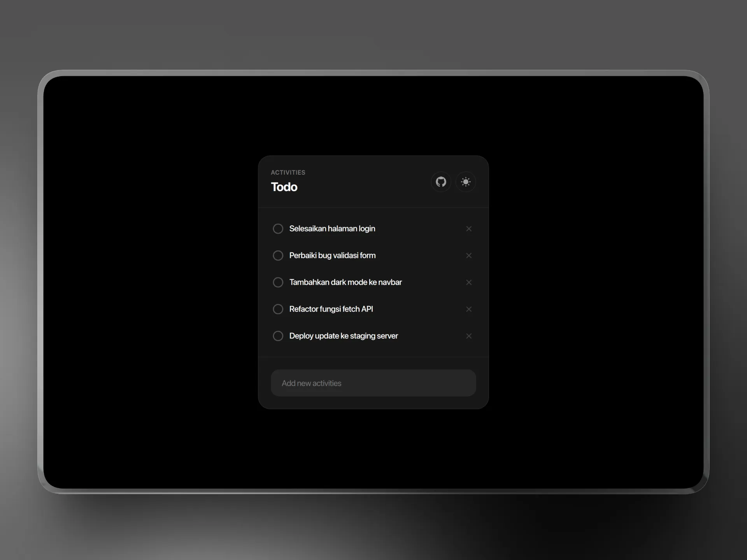Screen dimensions: 747x560
Task: Delete the 'Selesaikan halaman login' task
Action: point(469,229)
